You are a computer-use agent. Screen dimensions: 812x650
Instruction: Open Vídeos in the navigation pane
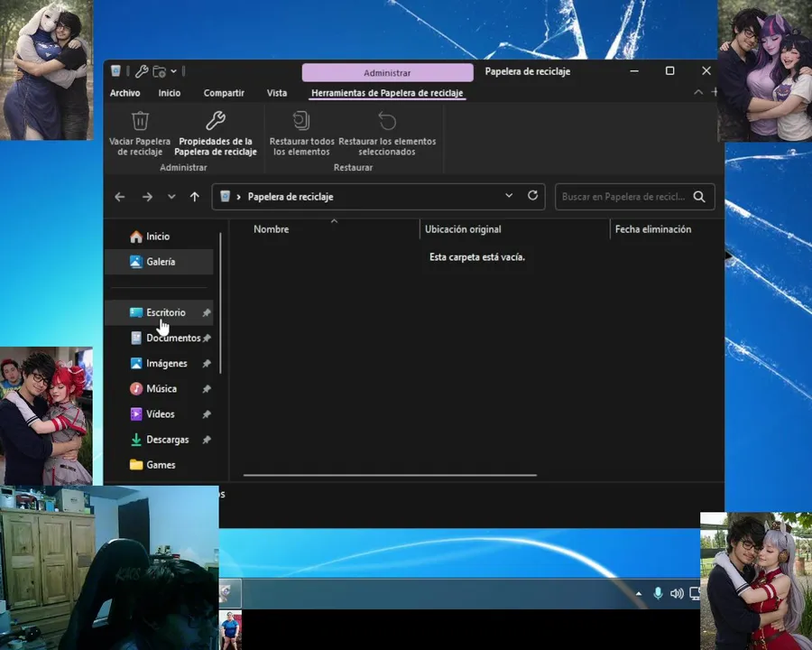click(x=159, y=414)
